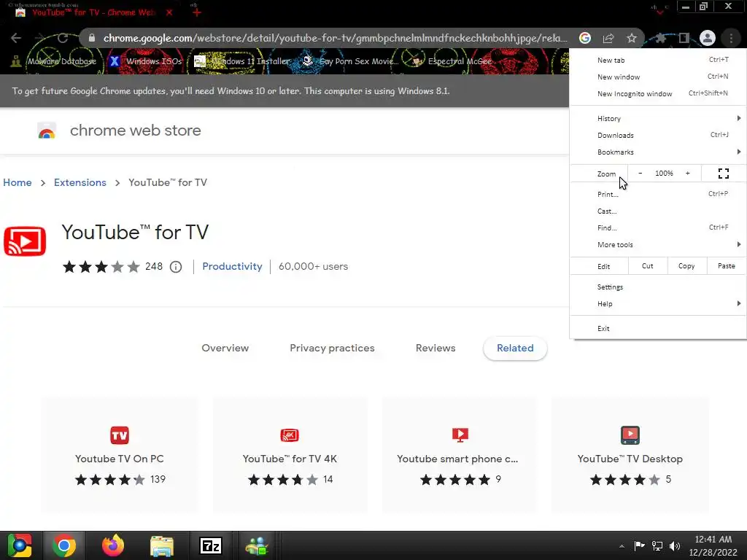Open a new tab with plus
This screenshot has width=747, height=560.
tap(197, 13)
